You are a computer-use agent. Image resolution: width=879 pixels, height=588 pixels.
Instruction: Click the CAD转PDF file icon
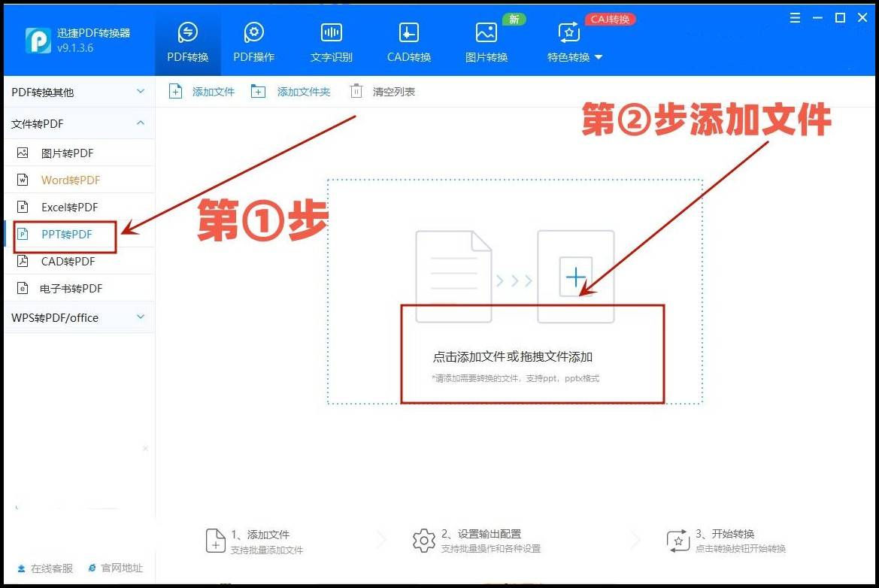(x=23, y=261)
